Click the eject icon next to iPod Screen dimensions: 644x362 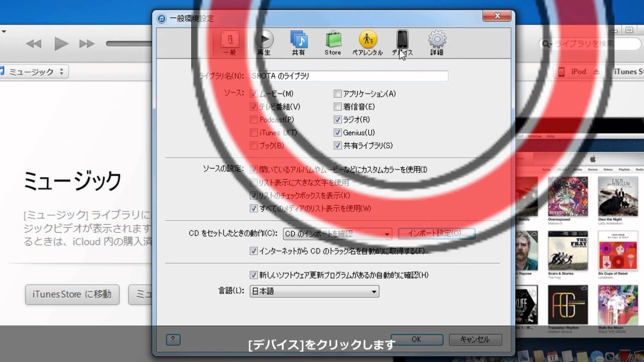[x=597, y=72]
